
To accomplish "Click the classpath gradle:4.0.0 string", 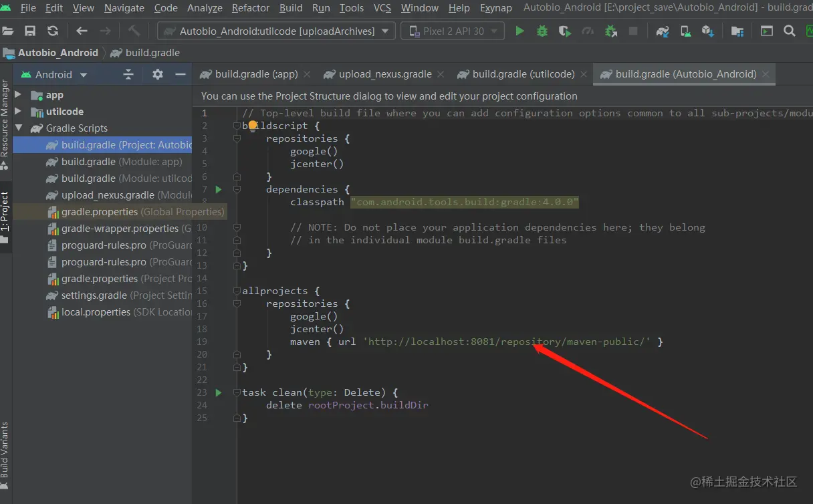I will [x=465, y=202].
